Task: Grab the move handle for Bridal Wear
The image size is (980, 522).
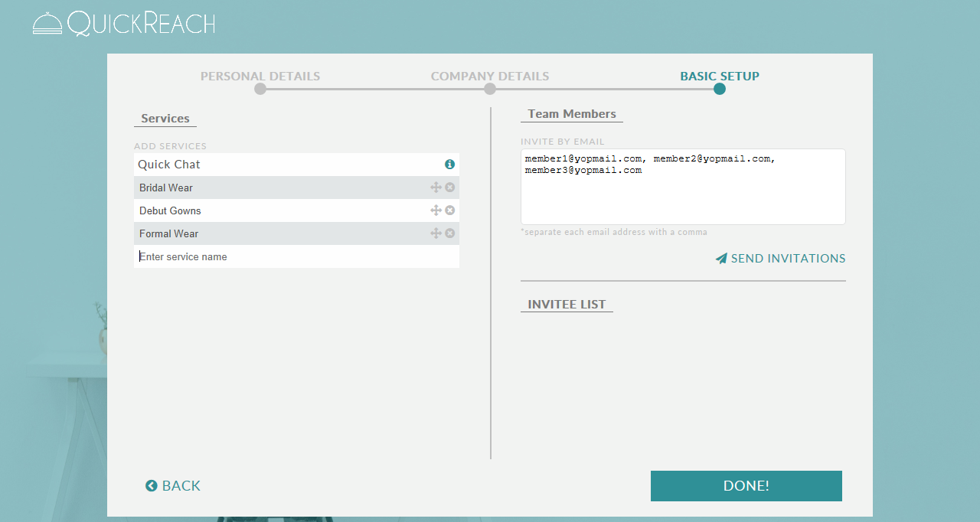Action: coord(436,188)
